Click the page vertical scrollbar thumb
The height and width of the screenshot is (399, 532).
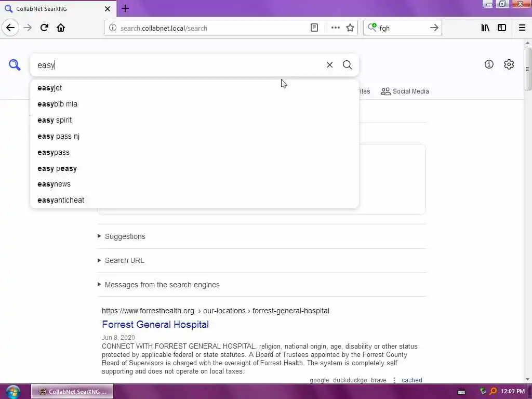[527, 69]
